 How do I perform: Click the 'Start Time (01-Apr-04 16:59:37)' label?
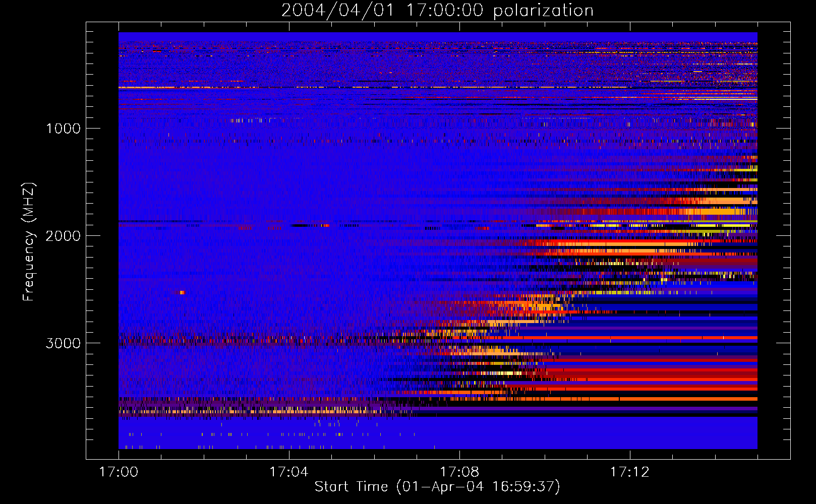pyautogui.click(x=437, y=487)
